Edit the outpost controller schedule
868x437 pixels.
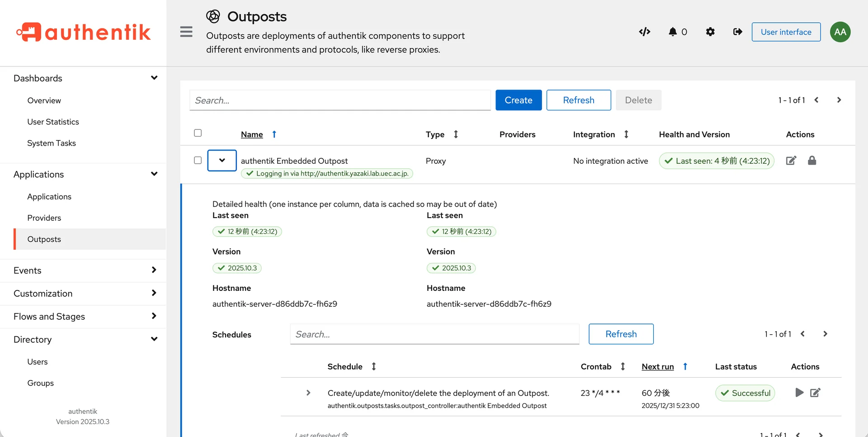(815, 393)
